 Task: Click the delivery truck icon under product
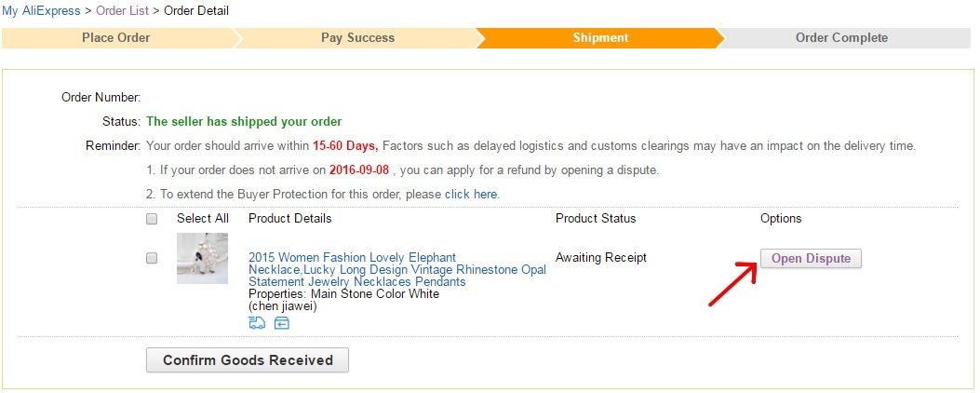click(x=257, y=323)
